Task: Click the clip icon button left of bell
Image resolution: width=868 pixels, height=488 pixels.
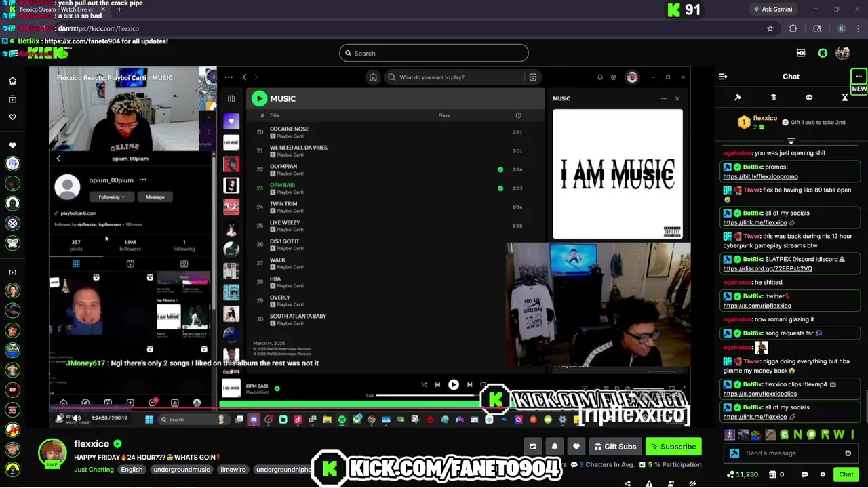Action: (x=532, y=447)
